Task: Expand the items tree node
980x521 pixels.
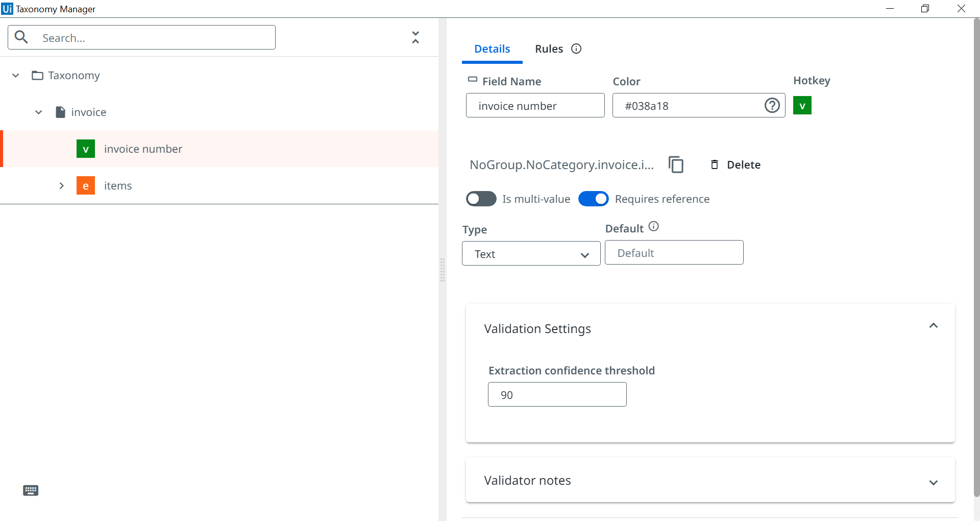Action: pyautogui.click(x=61, y=185)
